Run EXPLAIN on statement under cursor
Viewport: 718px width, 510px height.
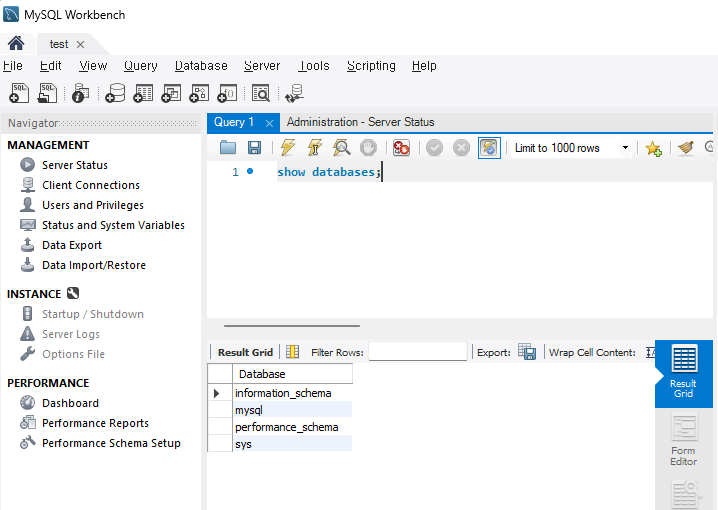tap(342, 147)
